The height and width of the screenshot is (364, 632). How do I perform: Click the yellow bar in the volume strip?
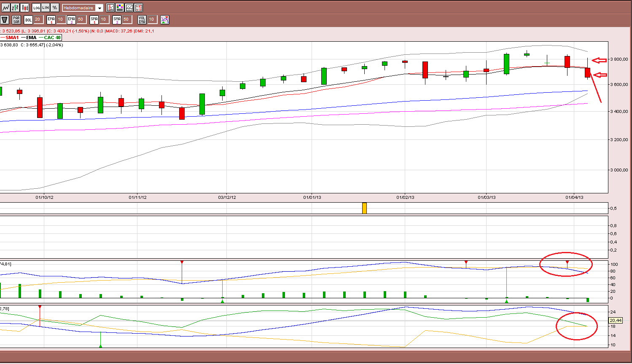coord(364,208)
